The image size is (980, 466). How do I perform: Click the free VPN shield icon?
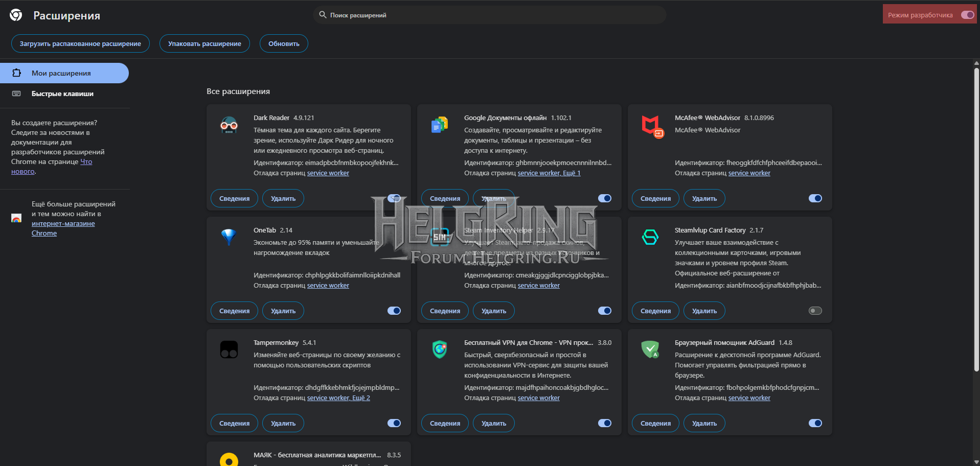440,349
